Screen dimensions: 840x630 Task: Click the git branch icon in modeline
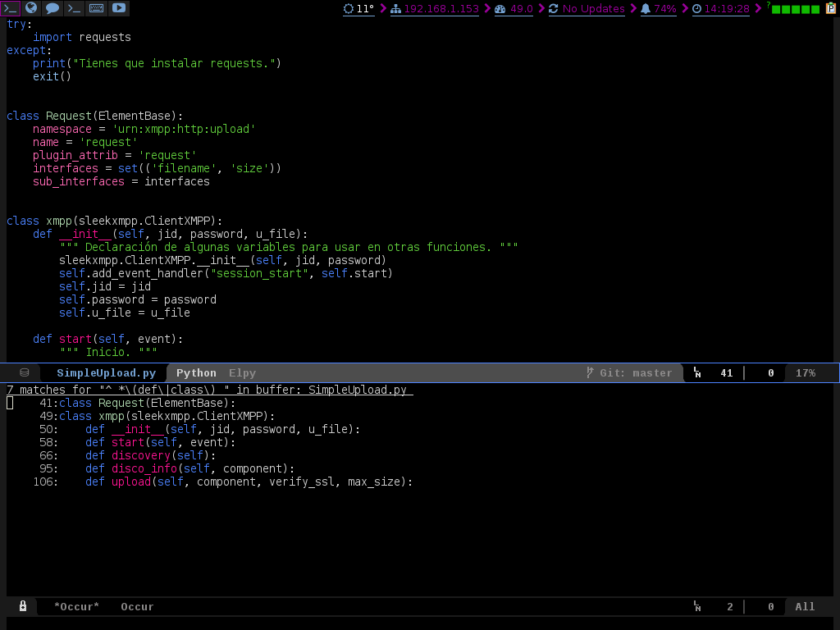[x=590, y=372]
